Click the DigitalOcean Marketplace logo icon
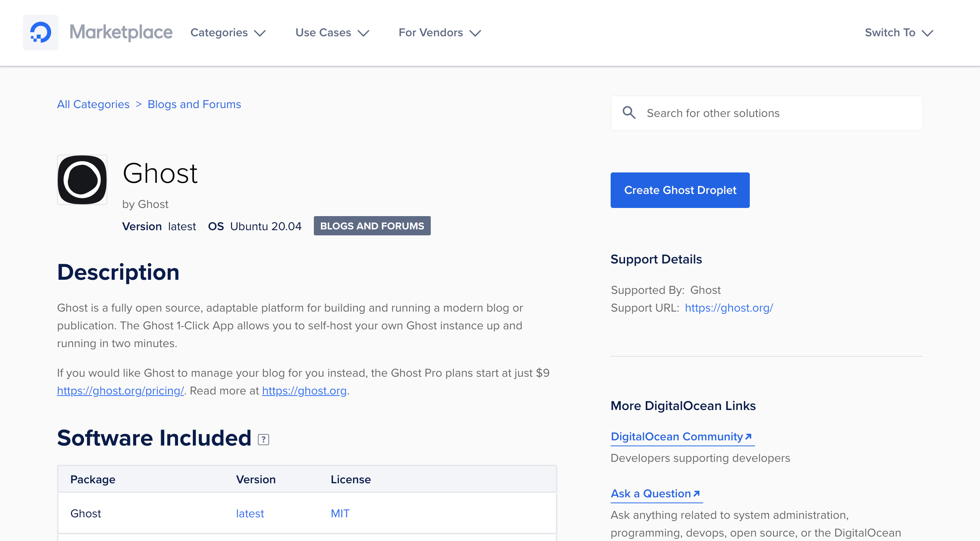This screenshot has width=980, height=541. pos(38,32)
